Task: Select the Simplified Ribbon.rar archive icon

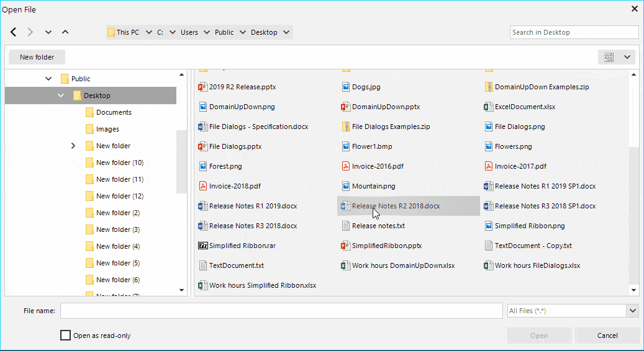Action: (203, 246)
